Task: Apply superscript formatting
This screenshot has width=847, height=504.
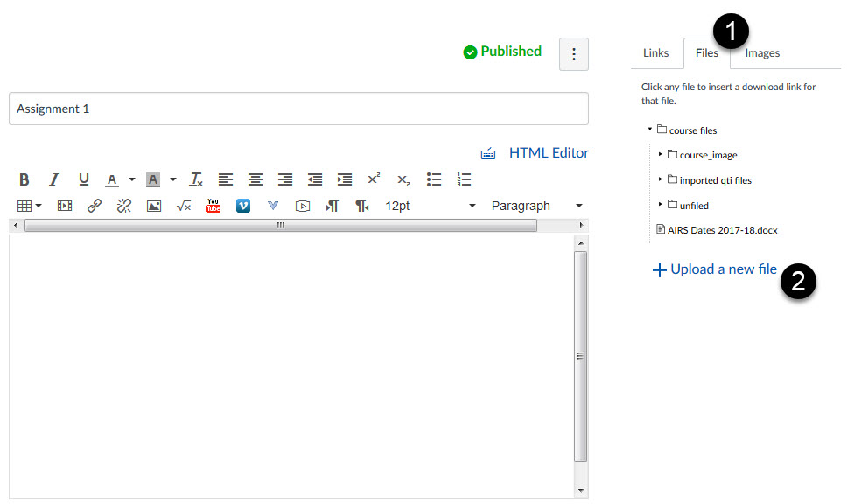Action: click(374, 179)
